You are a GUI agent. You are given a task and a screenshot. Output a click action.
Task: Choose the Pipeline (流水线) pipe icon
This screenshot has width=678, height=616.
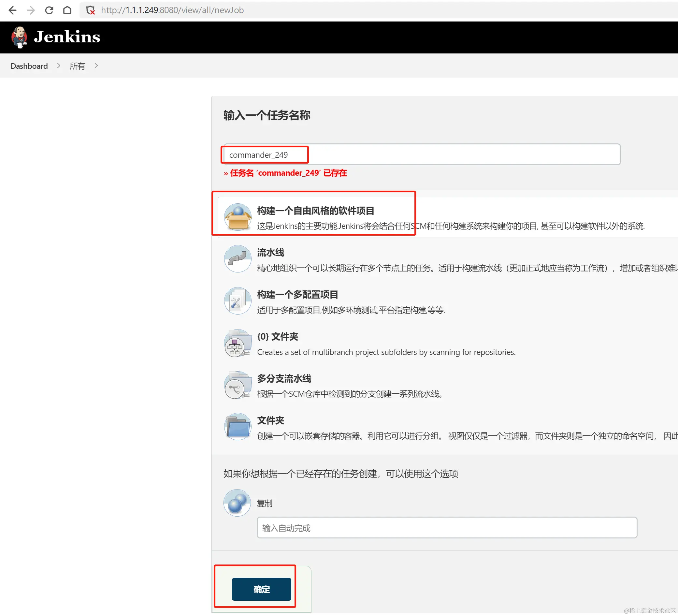point(238,259)
